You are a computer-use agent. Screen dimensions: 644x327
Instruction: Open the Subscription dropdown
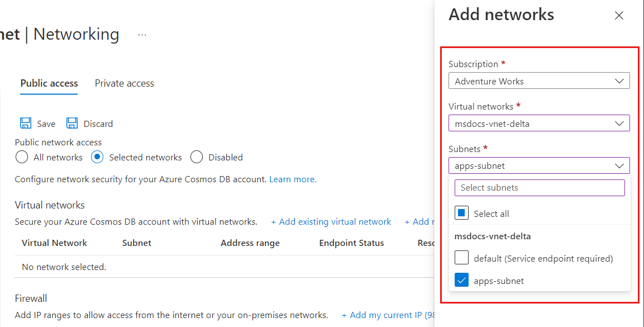[619, 80]
